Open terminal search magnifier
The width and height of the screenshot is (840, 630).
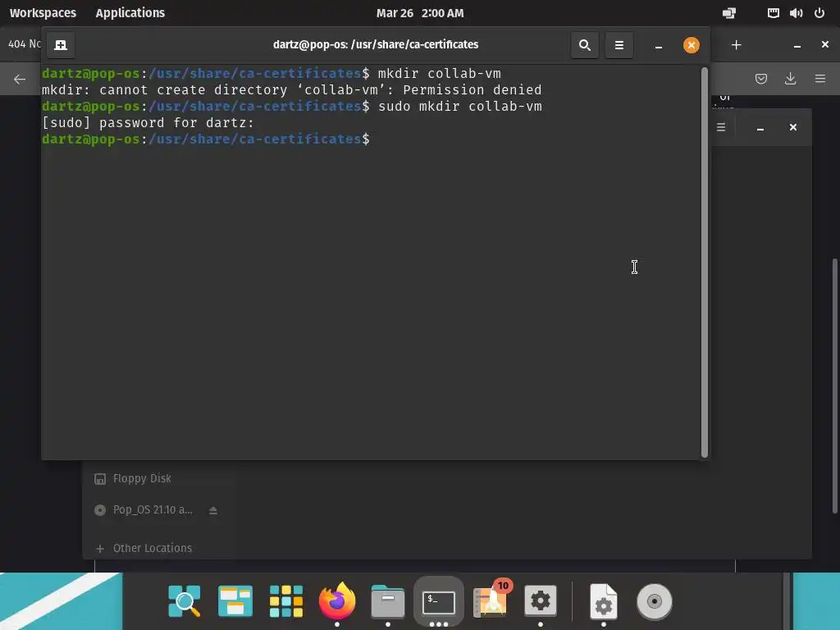coord(584,45)
